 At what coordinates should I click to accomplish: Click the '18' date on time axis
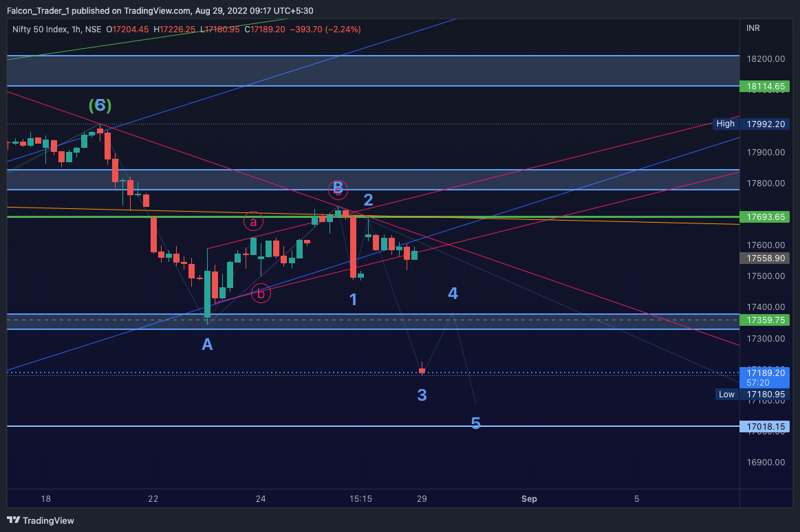(46, 499)
